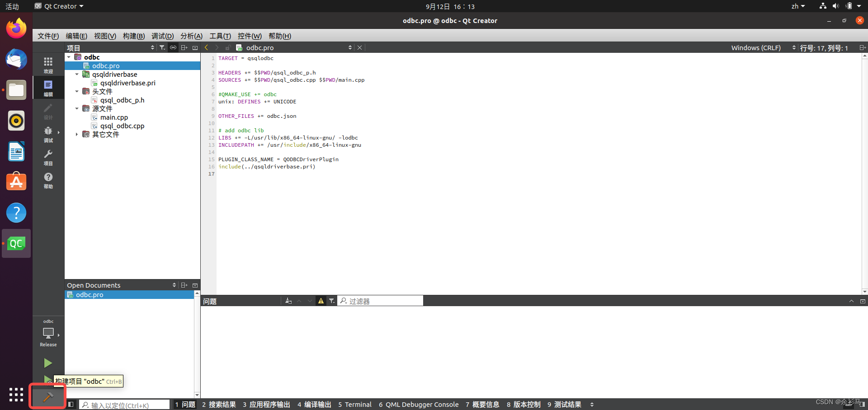Open the Debug (调试) mode
The image size is (868, 410).
(48, 134)
